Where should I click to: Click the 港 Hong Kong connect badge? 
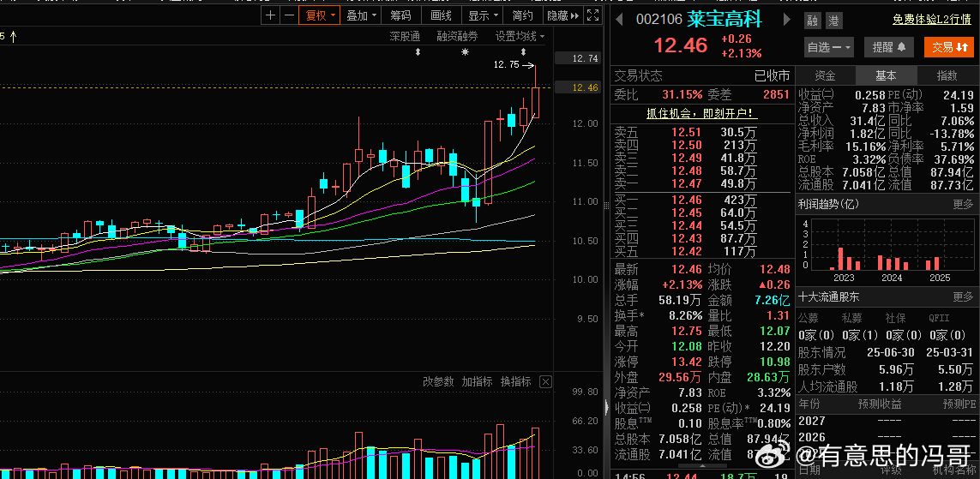[x=833, y=21]
